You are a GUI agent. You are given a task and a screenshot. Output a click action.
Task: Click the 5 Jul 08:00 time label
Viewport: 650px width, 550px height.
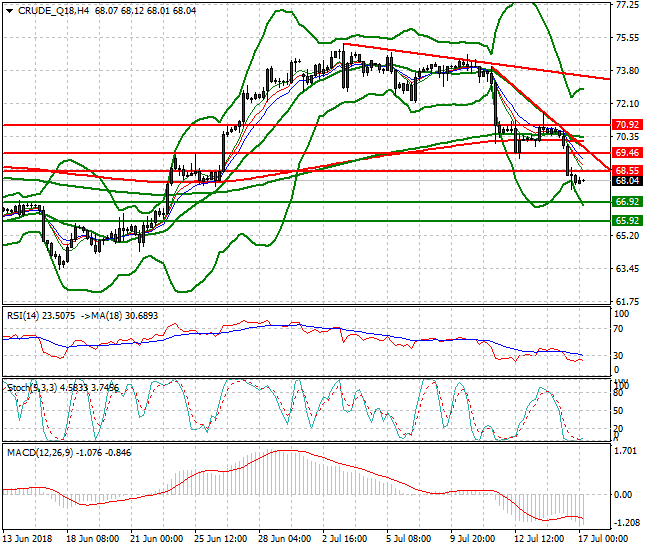coord(409,539)
